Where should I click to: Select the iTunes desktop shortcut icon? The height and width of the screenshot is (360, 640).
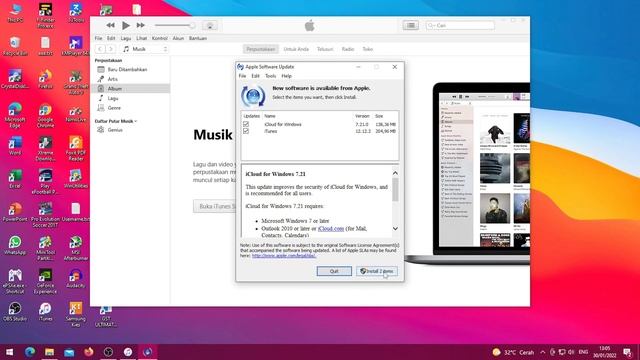(45, 312)
